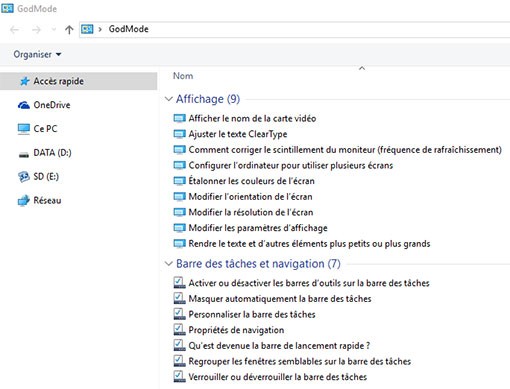This screenshot has height=389, width=510.
Task: Go up one folder level
Action: (69, 30)
